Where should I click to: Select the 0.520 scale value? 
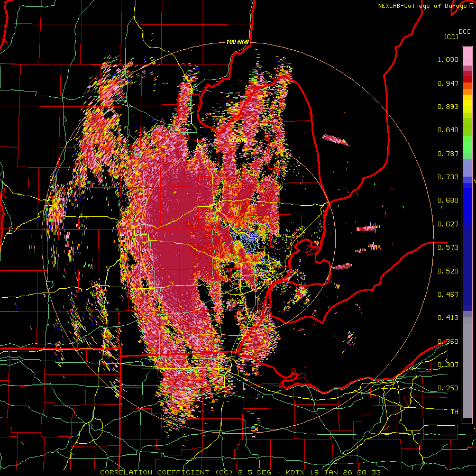(448, 271)
